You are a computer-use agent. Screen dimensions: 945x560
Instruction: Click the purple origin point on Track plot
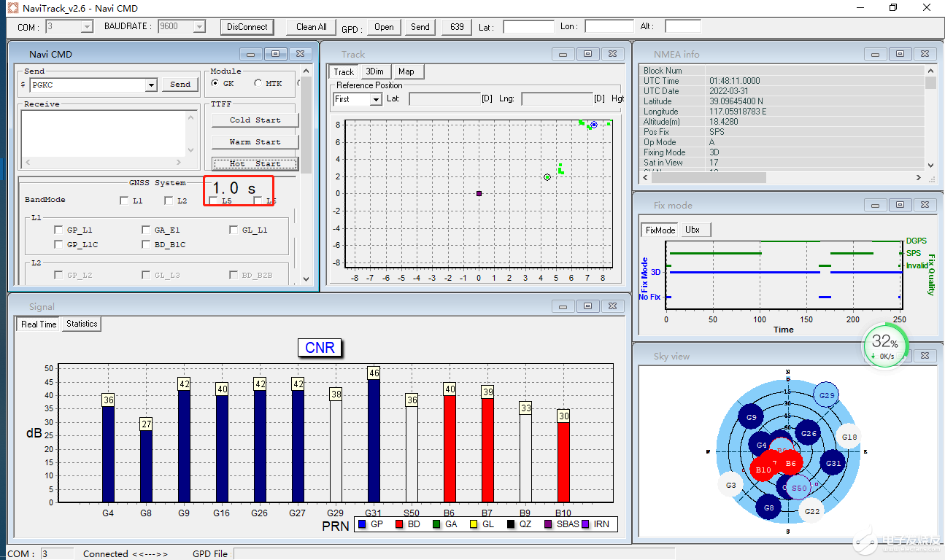tap(479, 193)
